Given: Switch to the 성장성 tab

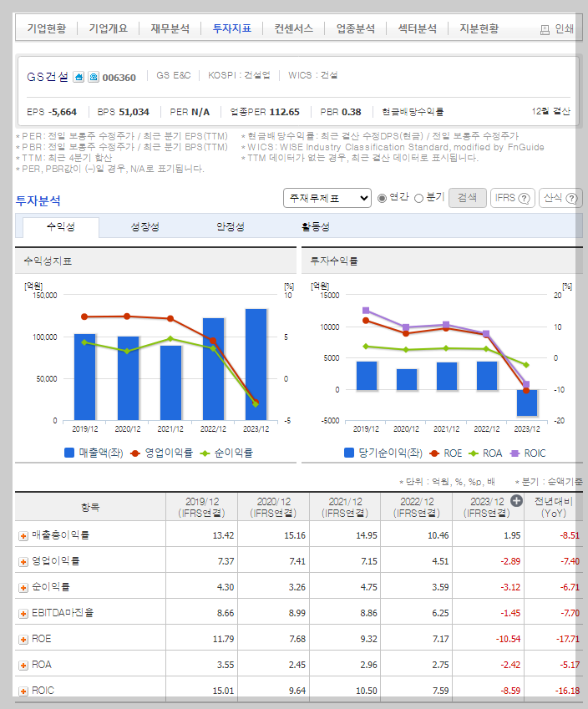Looking at the screenshot, I should point(144,226).
